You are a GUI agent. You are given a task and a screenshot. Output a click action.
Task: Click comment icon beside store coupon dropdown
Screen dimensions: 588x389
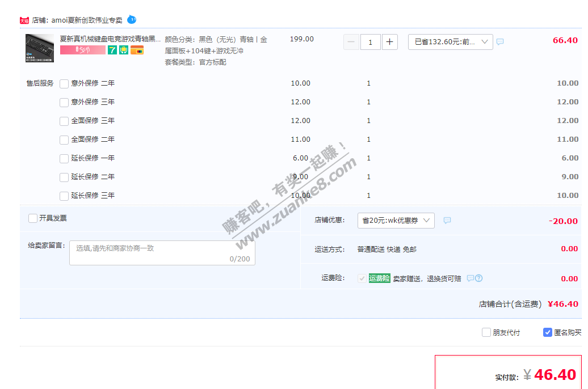pyautogui.click(x=447, y=221)
